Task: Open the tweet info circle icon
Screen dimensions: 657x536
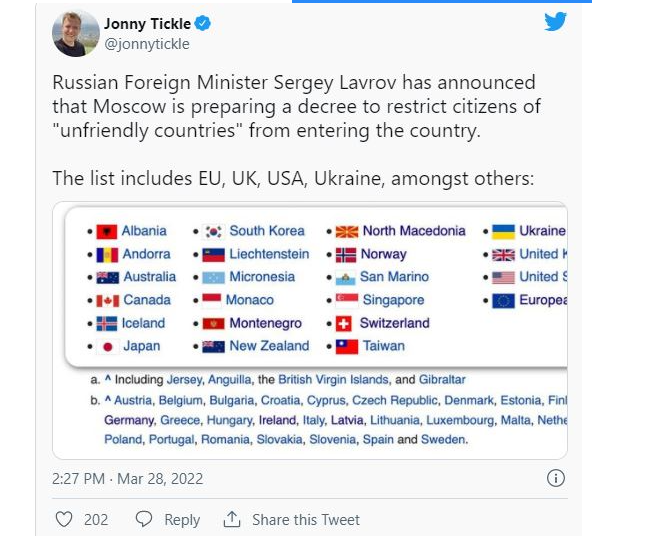Action: (x=556, y=479)
